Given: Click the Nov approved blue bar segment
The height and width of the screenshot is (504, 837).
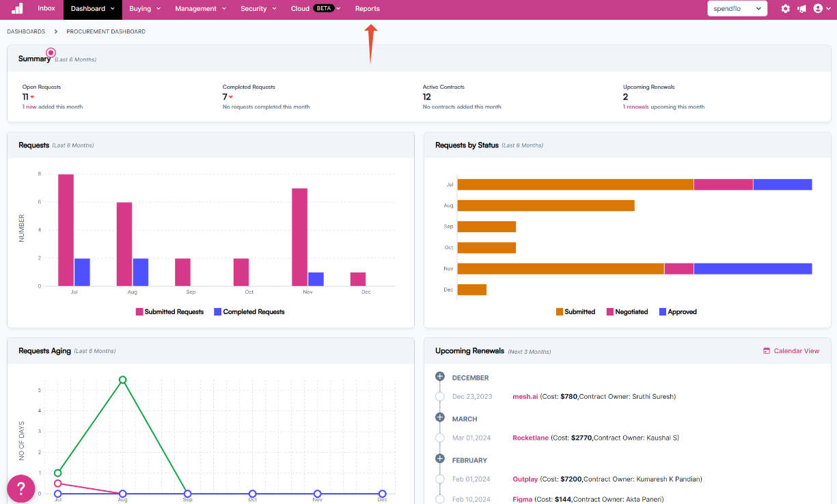Looking at the screenshot, I should tap(753, 269).
